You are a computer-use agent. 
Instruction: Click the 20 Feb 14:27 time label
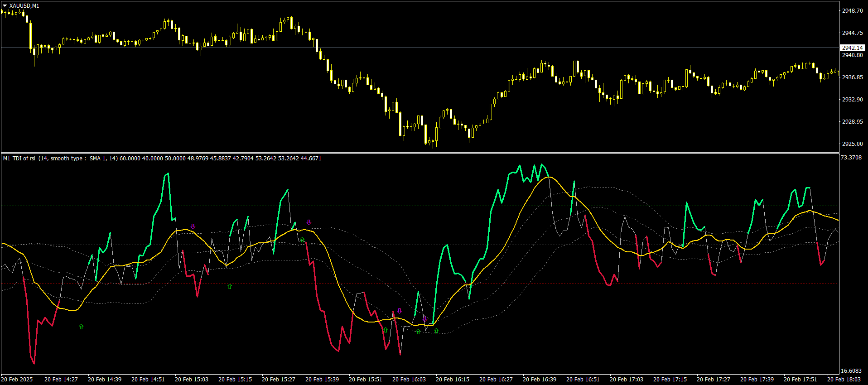pos(61,379)
